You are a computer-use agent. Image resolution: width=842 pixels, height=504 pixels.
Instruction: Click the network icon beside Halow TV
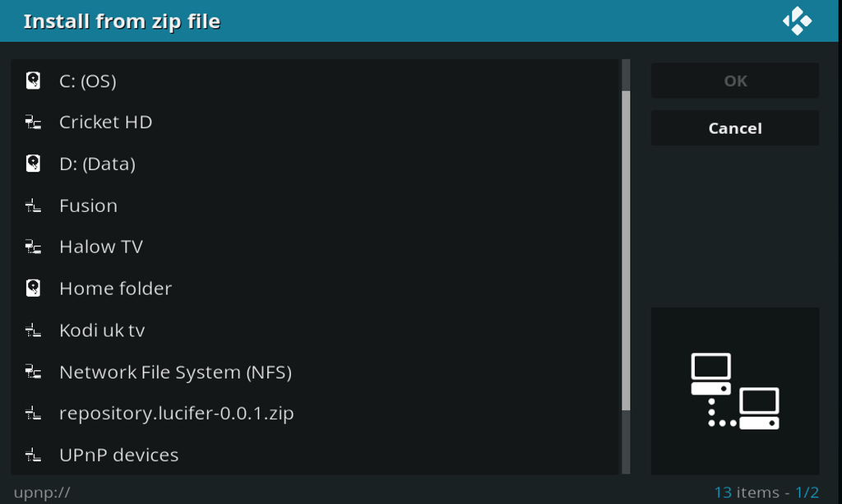pos(33,247)
